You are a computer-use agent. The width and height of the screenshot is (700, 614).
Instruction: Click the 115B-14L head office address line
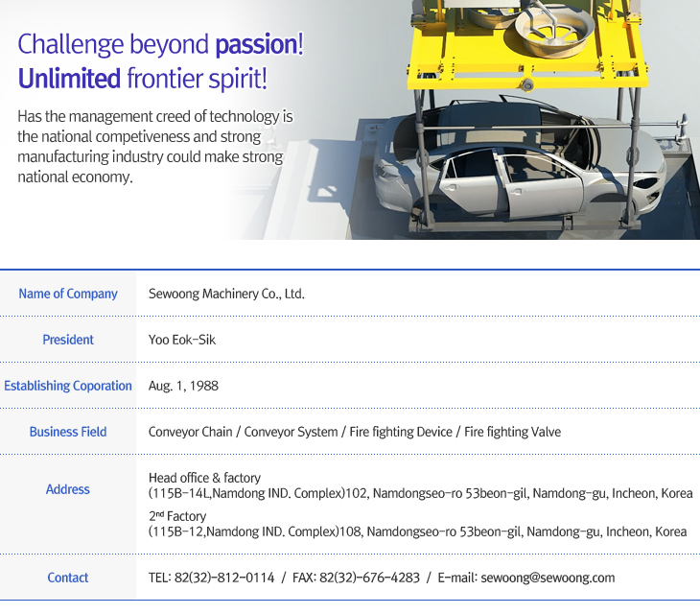point(421,493)
